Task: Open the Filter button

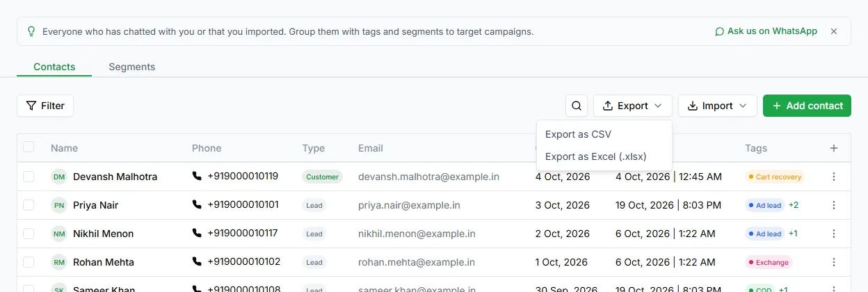Action: point(45,106)
